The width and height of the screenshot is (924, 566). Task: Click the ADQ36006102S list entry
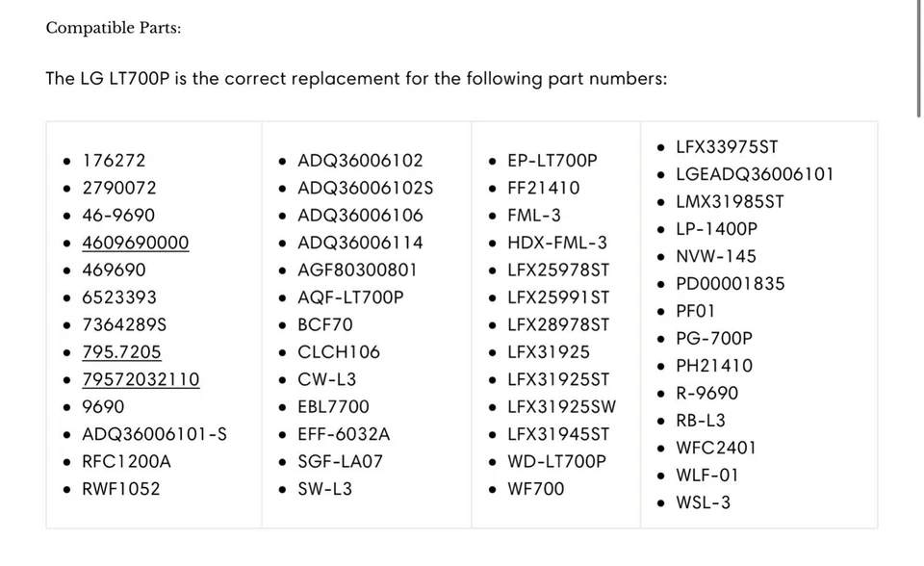[365, 188]
